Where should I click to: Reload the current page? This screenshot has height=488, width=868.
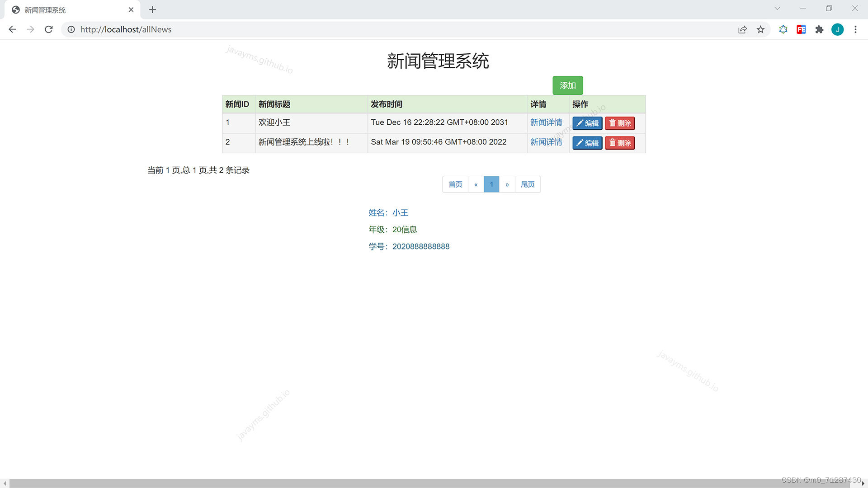49,29
